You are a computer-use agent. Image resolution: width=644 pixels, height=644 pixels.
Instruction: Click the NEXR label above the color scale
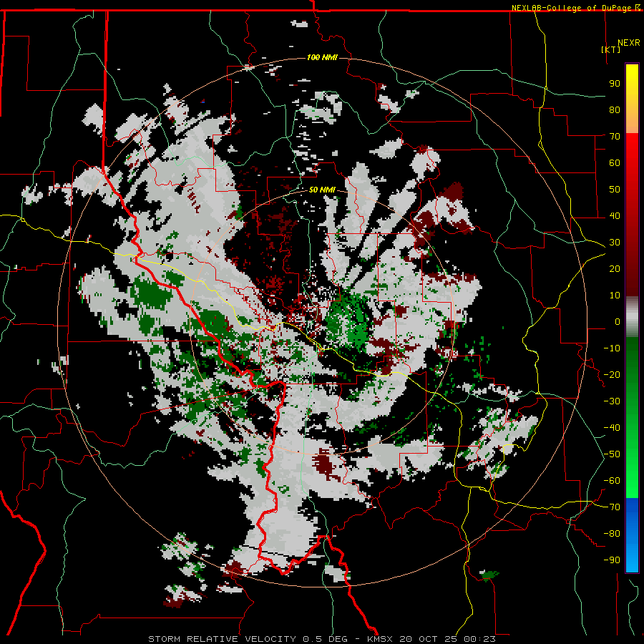click(x=628, y=43)
